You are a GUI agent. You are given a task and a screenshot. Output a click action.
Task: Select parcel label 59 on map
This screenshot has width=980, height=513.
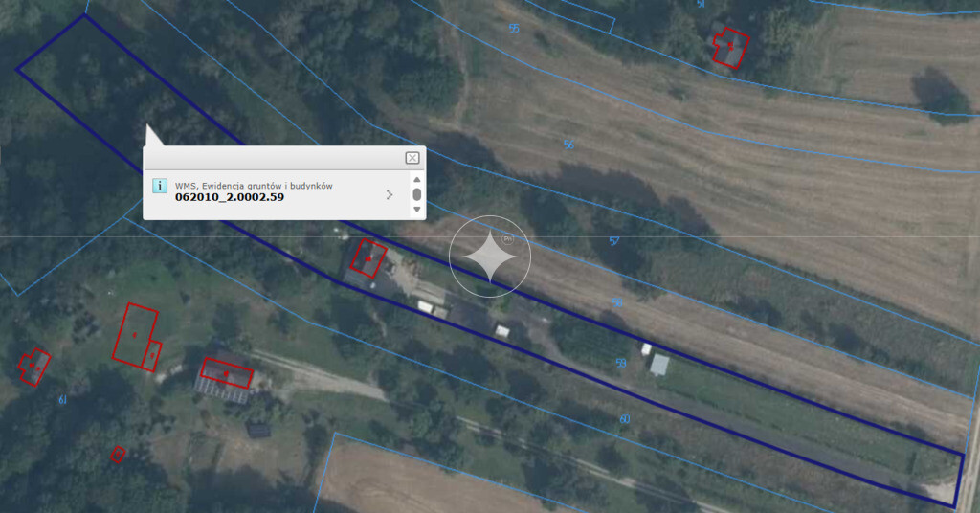pyautogui.click(x=620, y=363)
